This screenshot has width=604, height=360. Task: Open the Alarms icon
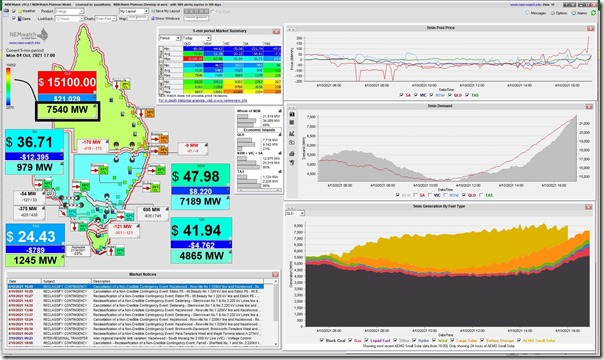pyautogui.click(x=573, y=13)
